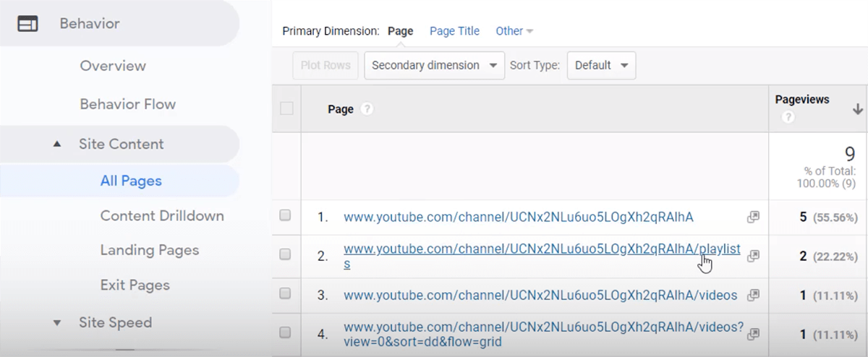Click the Pageviews column header

[x=802, y=100]
